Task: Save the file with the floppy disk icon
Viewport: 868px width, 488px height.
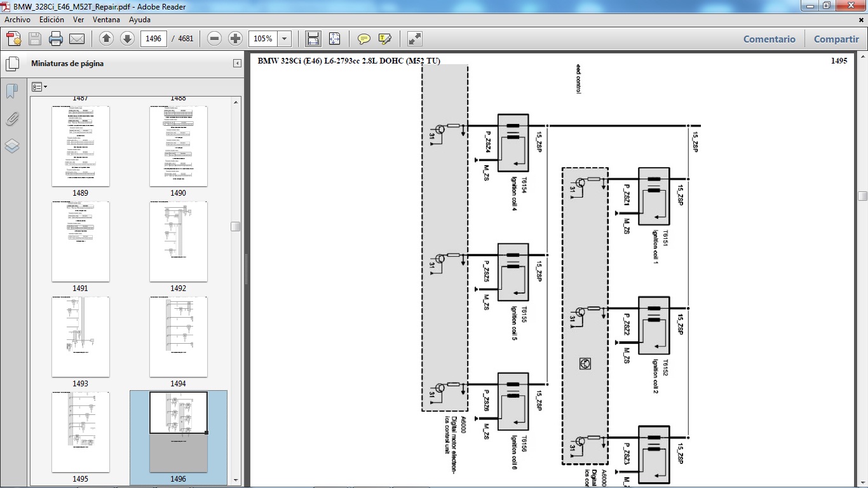Action: tap(35, 39)
